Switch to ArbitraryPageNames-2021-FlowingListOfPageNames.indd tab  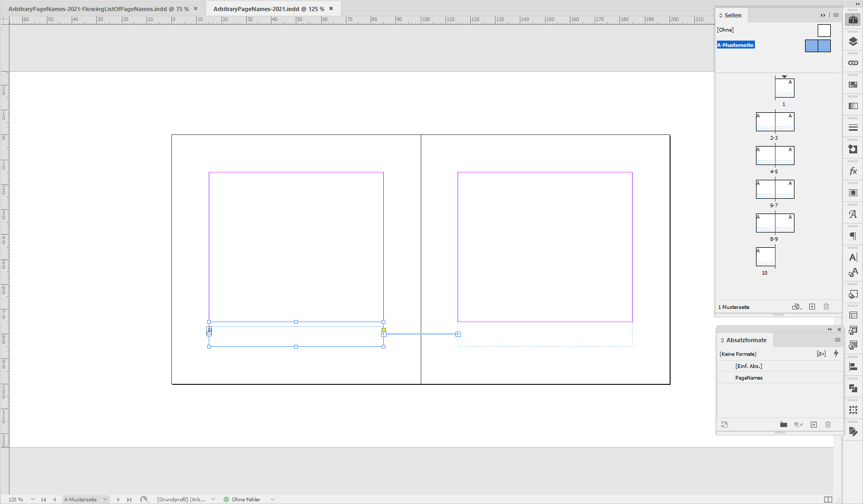98,9
